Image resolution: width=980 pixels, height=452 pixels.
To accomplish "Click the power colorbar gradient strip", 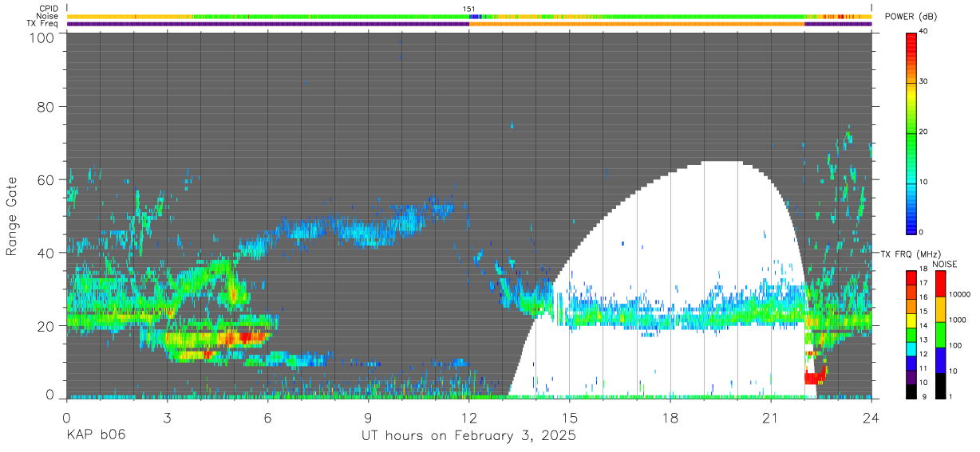I will (x=911, y=132).
